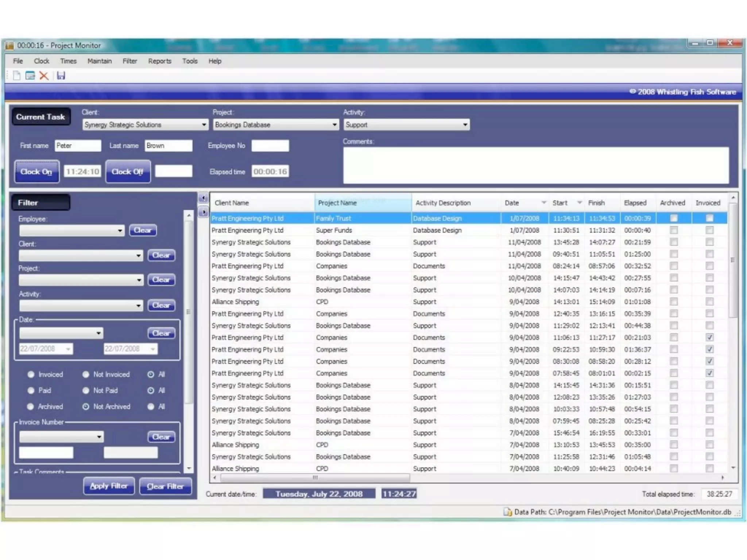
Task: Expand panel with right arrow button
Action: pos(203,212)
